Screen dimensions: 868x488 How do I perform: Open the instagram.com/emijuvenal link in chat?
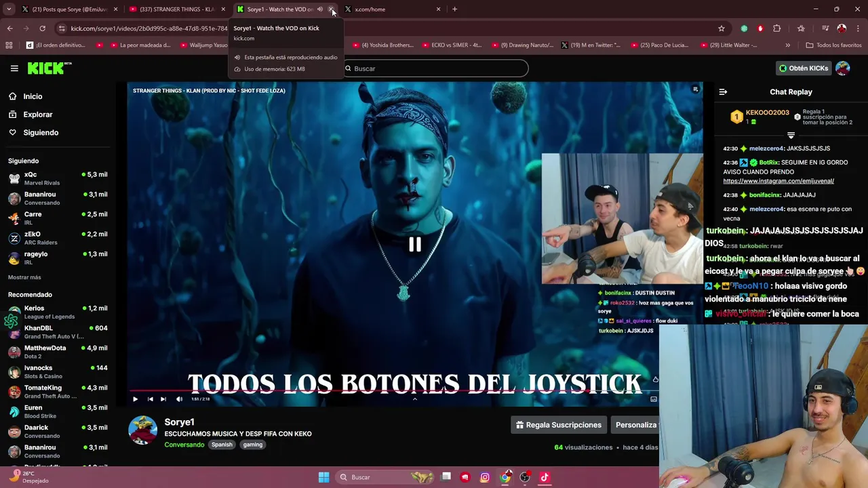click(778, 181)
